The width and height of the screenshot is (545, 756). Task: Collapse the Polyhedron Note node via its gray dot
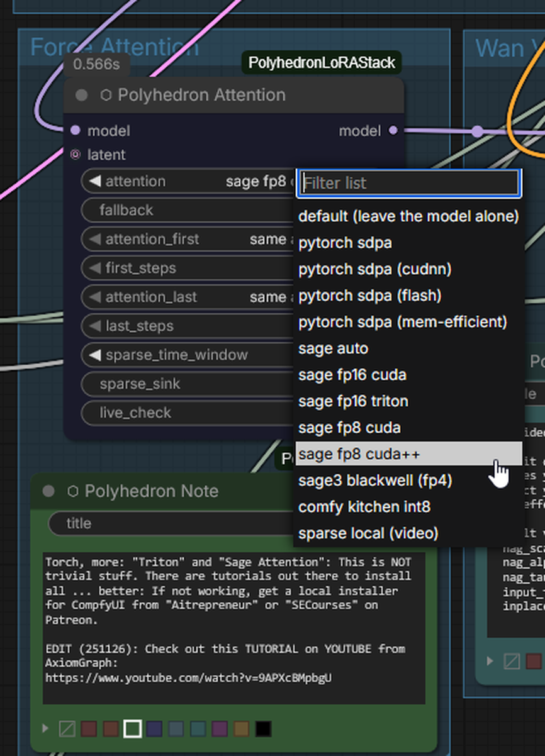48,491
